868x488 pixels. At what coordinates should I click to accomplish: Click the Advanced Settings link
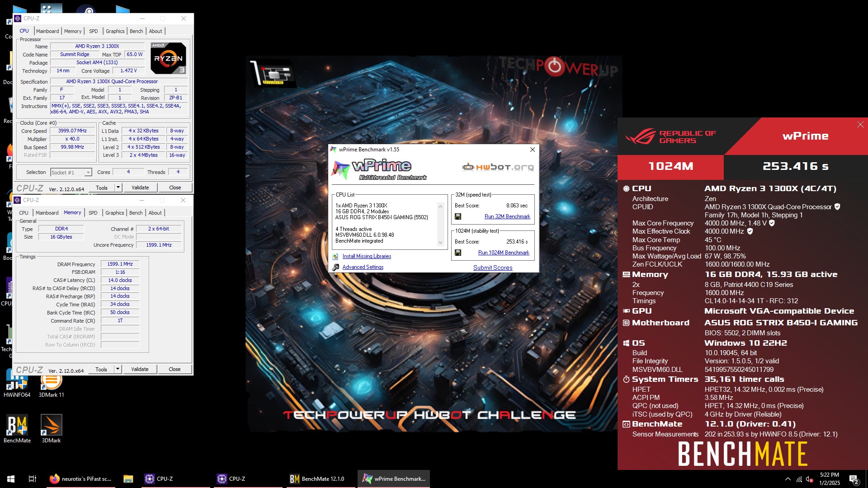(x=363, y=267)
